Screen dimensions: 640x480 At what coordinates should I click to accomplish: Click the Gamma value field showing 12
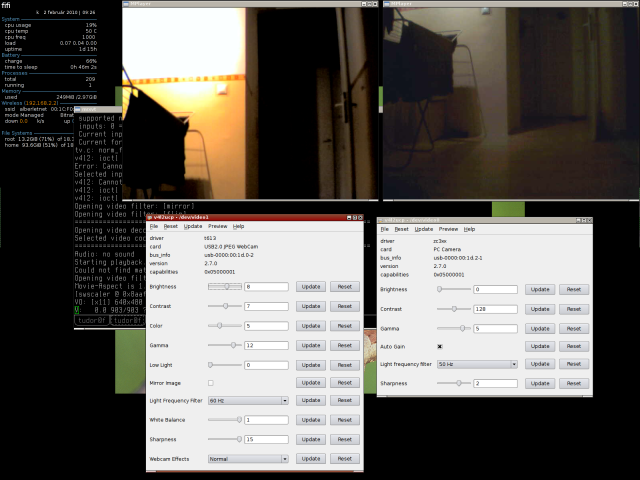click(266, 345)
